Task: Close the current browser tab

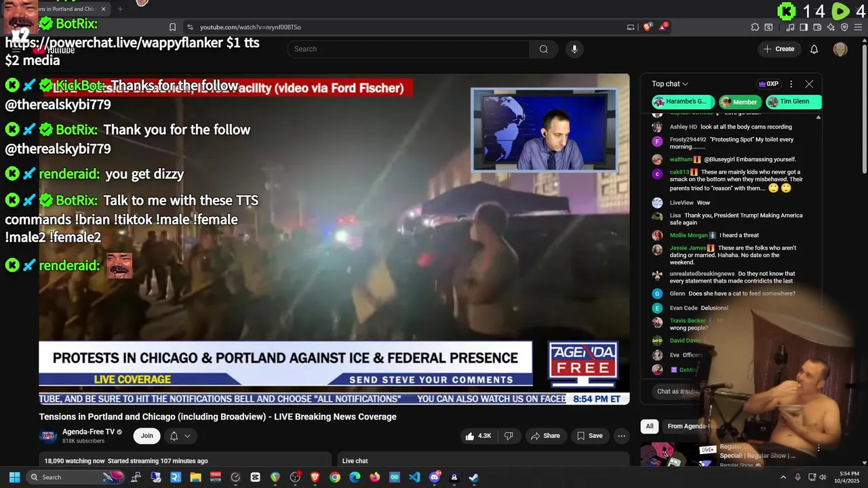Action: (104, 9)
